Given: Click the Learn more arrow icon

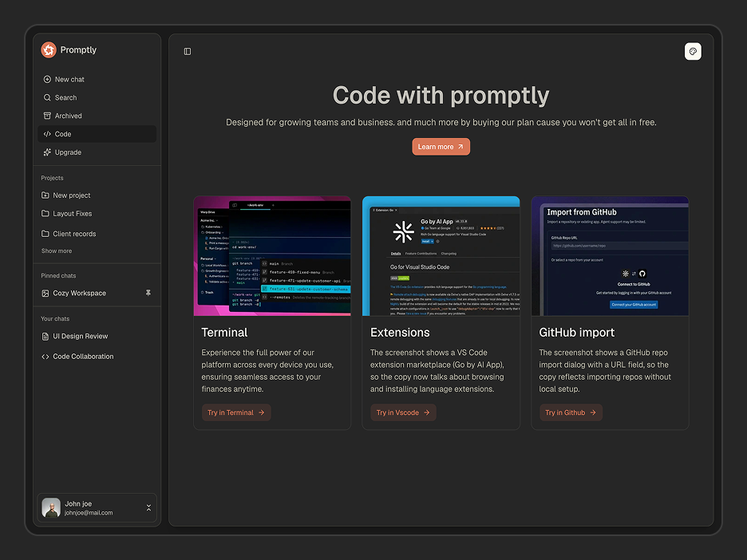Looking at the screenshot, I should [x=460, y=147].
